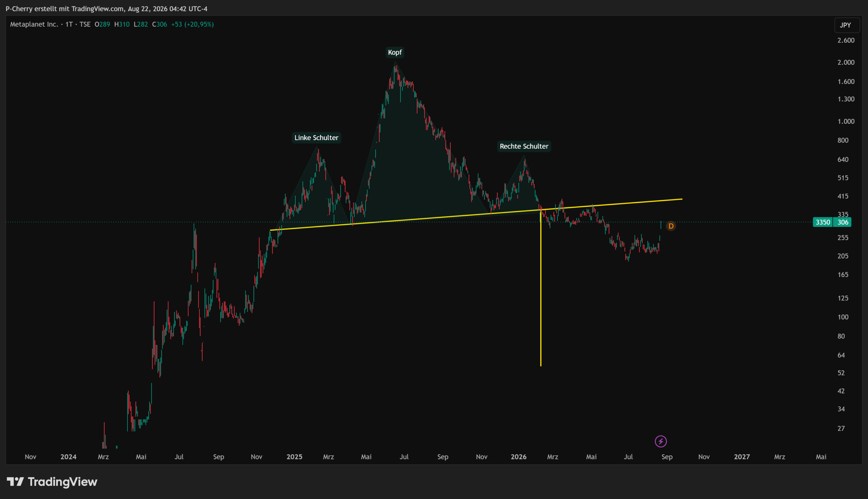Click the 1.300 price axis label
The height and width of the screenshot is (499, 868).
[846, 99]
